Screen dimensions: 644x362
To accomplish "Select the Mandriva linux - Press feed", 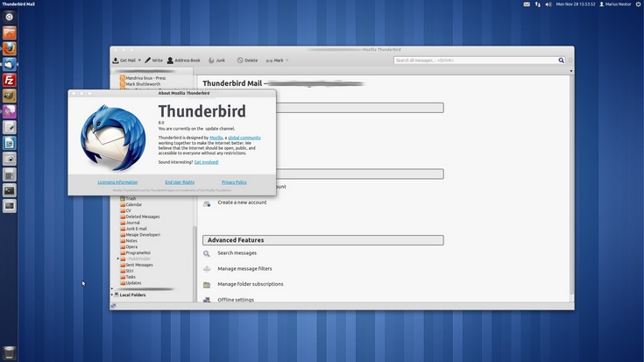I will coord(143,78).
